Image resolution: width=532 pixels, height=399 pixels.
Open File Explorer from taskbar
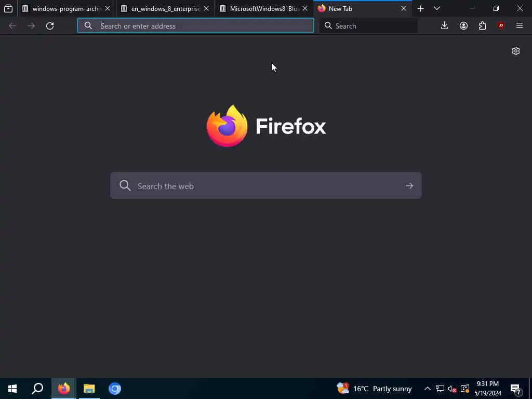(89, 389)
